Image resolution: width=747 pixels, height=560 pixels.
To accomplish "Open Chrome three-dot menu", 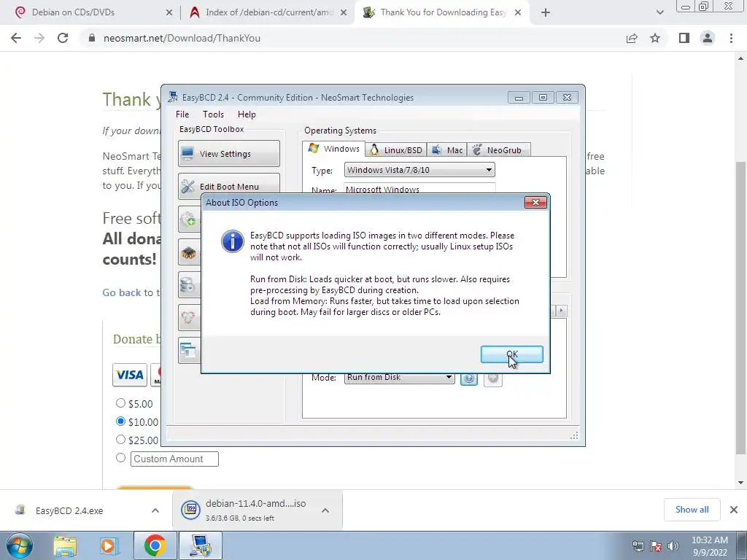I will 731,38.
